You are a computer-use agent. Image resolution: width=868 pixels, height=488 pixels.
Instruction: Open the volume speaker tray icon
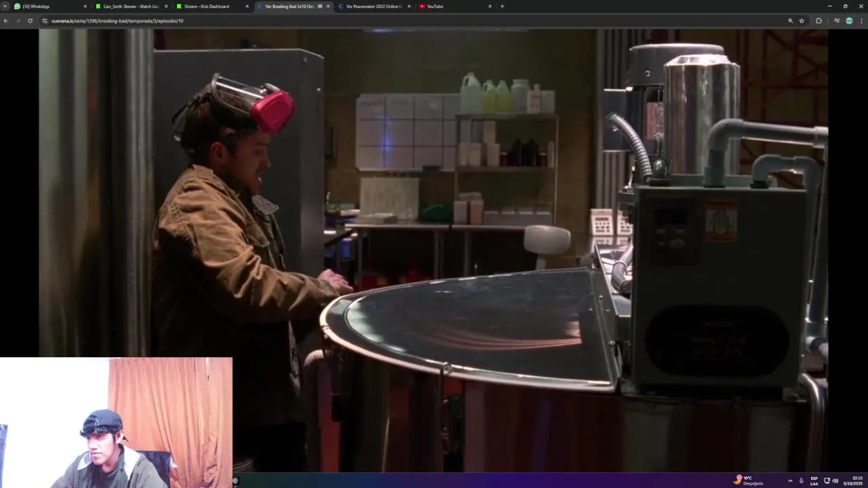click(835, 481)
